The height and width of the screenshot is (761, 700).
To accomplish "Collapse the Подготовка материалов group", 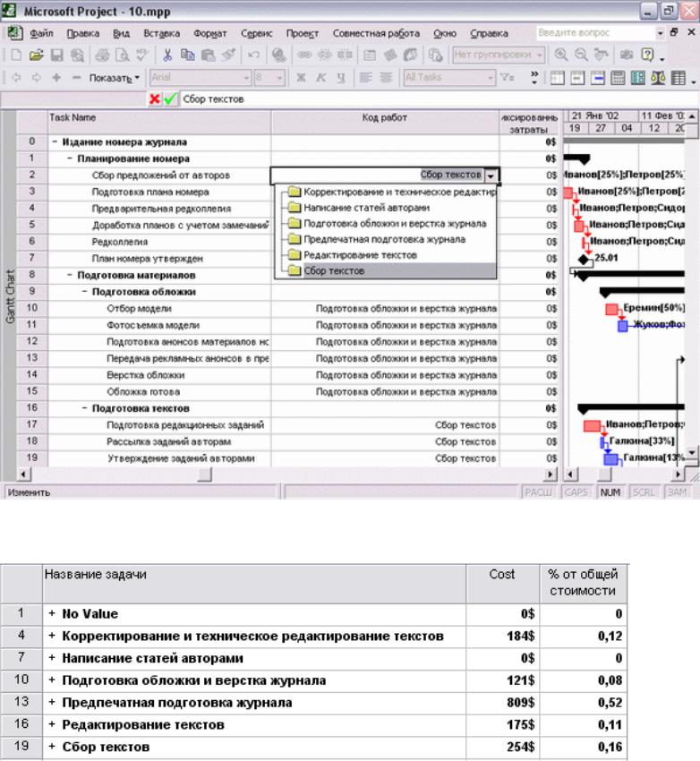I will pos(70,275).
